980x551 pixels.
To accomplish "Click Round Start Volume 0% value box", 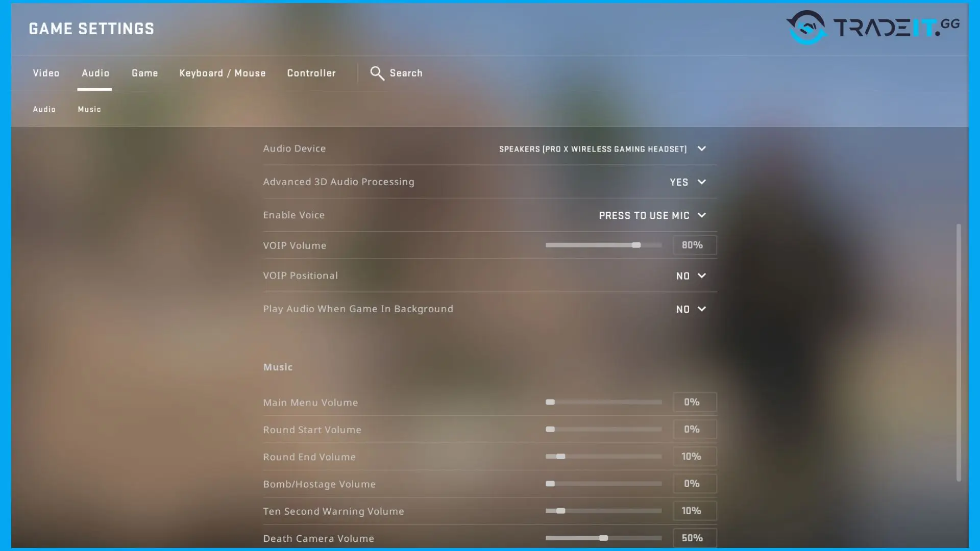I will [695, 430].
